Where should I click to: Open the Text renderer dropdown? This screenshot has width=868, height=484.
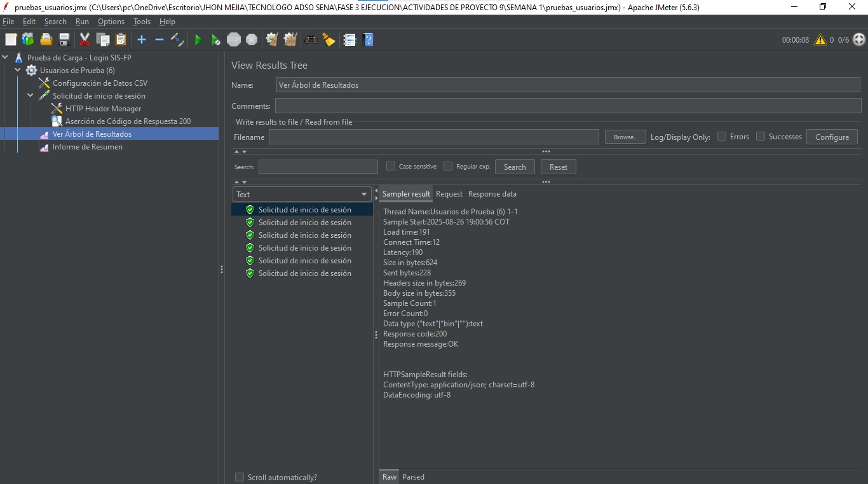tap(302, 194)
